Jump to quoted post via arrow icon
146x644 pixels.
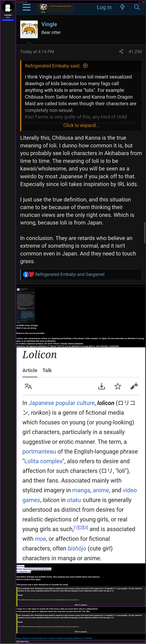tap(85, 66)
